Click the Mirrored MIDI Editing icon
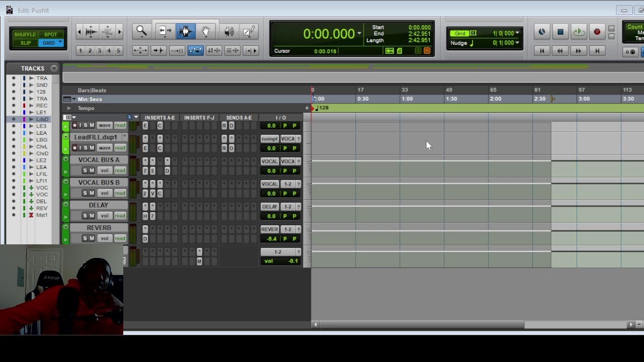Image resolution: width=644 pixels, height=362 pixels. pyautogui.click(x=177, y=50)
